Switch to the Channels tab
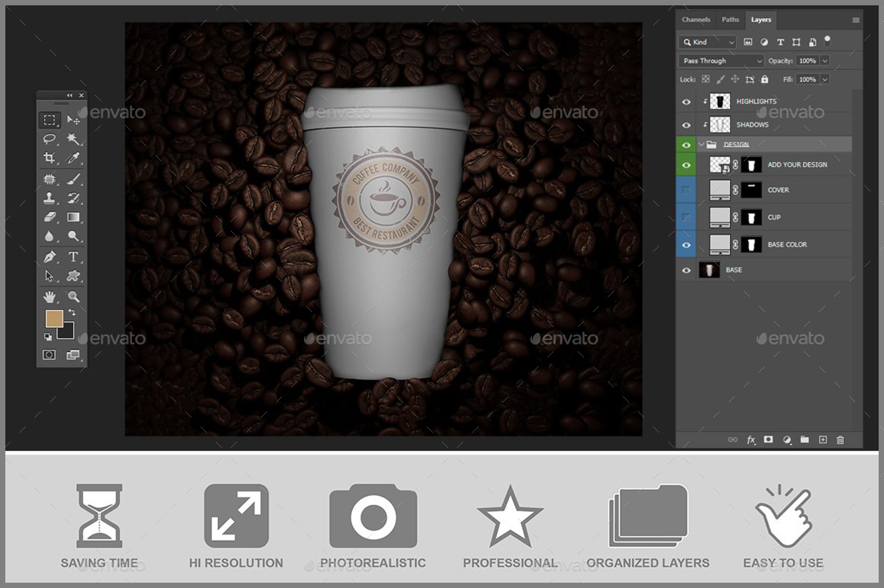This screenshot has width=884, height=588. pyautogui.click(x=695, y=20)
